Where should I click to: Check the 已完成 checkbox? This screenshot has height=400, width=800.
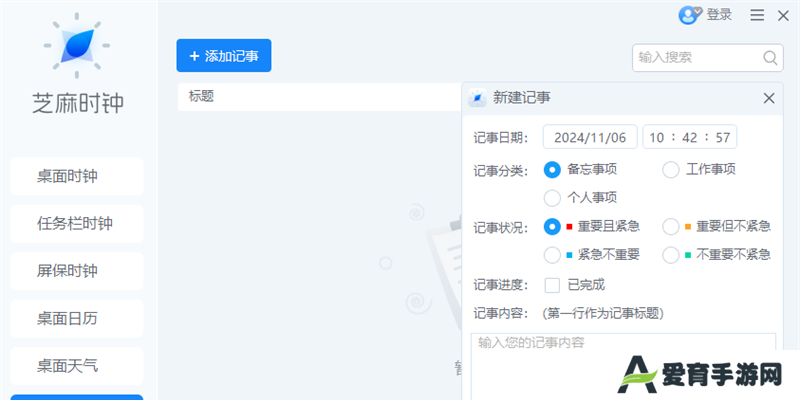point(552,285)
